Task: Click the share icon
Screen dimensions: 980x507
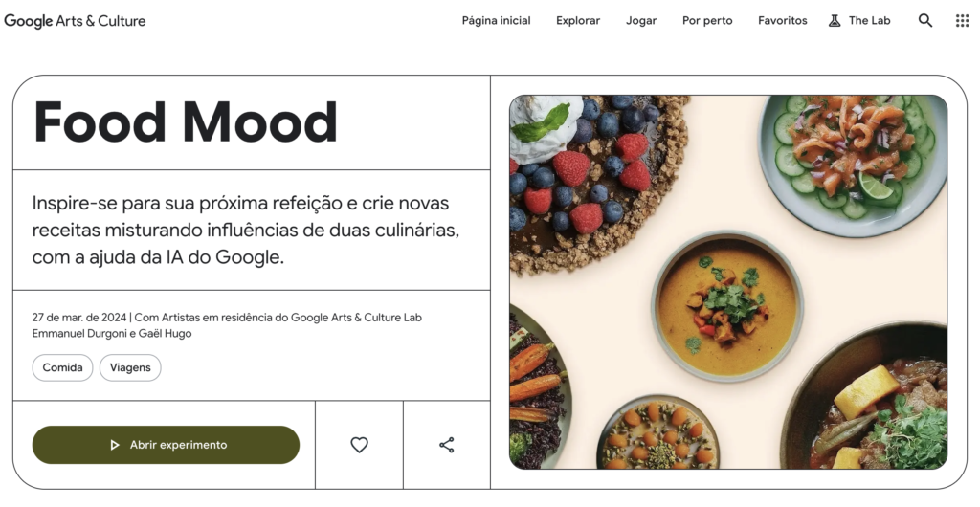Action: point(447,445)
